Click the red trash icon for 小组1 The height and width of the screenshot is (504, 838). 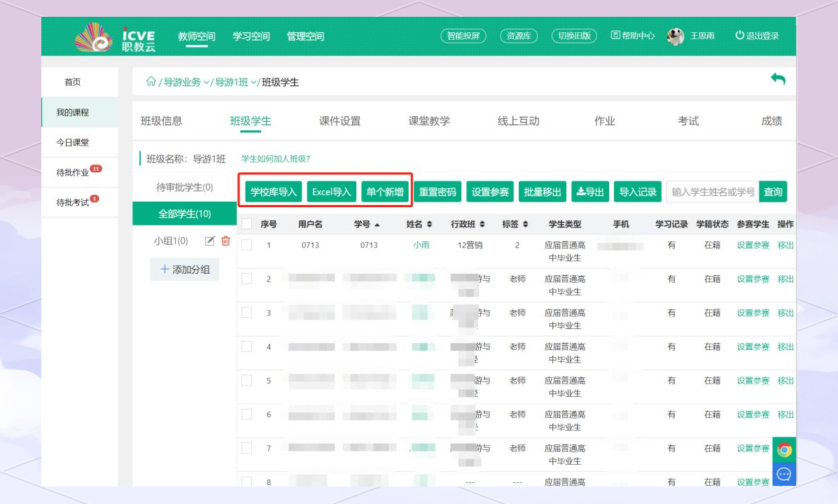(x=225, y=241)
